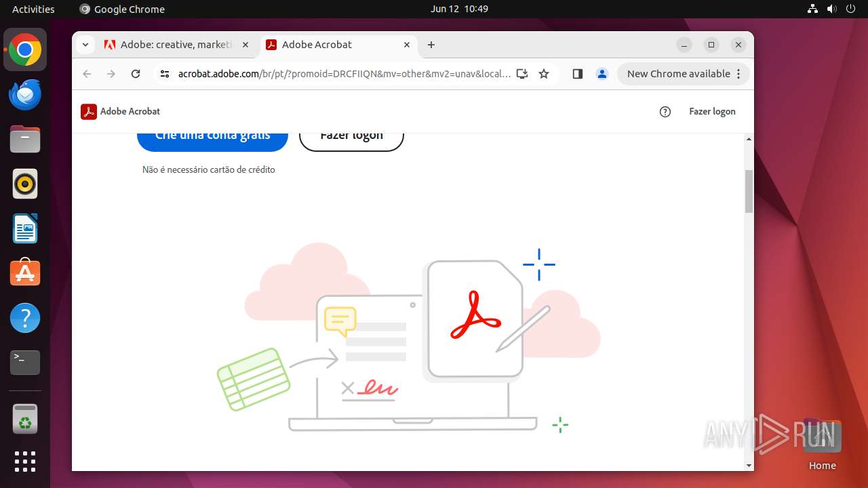View site information icon in address bar

(164, 74)
